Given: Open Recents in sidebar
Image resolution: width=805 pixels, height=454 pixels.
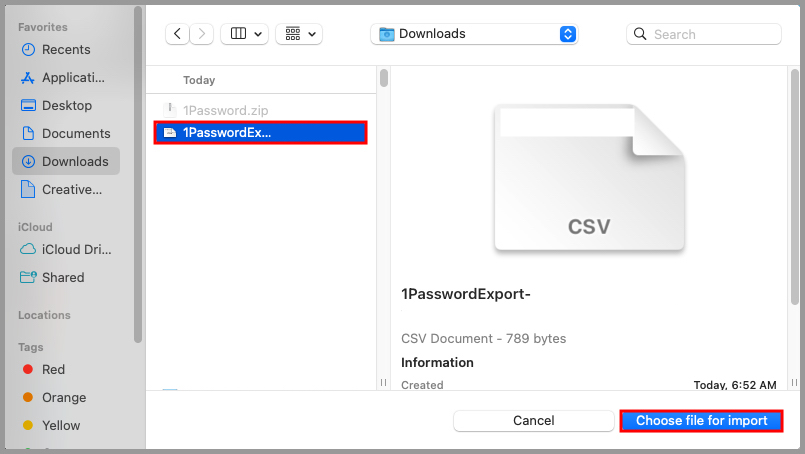Looking at the screenshot, I should [66, 49].
